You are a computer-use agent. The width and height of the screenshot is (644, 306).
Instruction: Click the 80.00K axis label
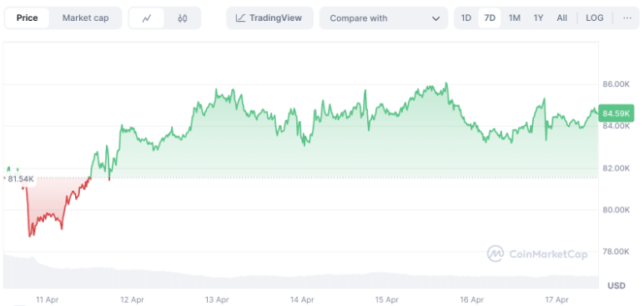pos(616,210)
